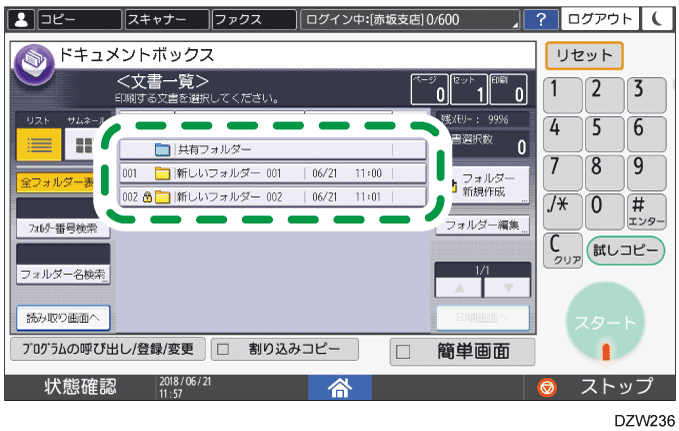Tap the ページ counter box
679x431 pixels.
pyautogui.click(x=430, y=90)
